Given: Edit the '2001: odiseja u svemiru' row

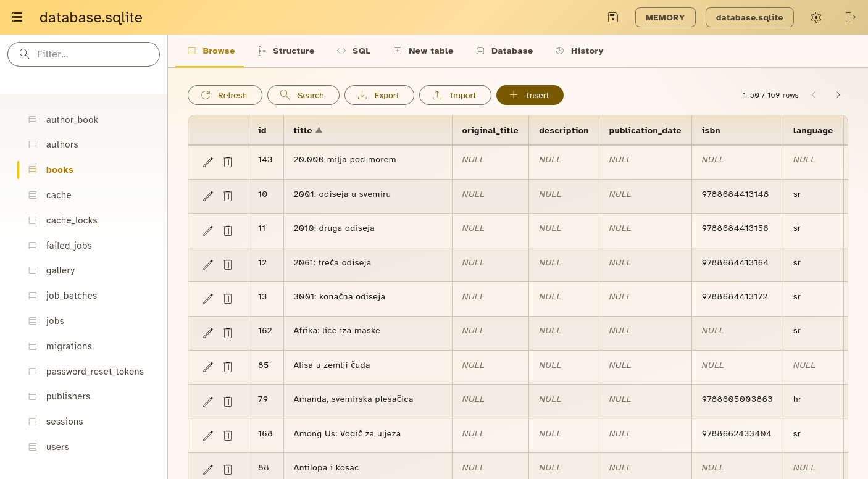Looking at the screenshot, I should [x=208, y=196].
